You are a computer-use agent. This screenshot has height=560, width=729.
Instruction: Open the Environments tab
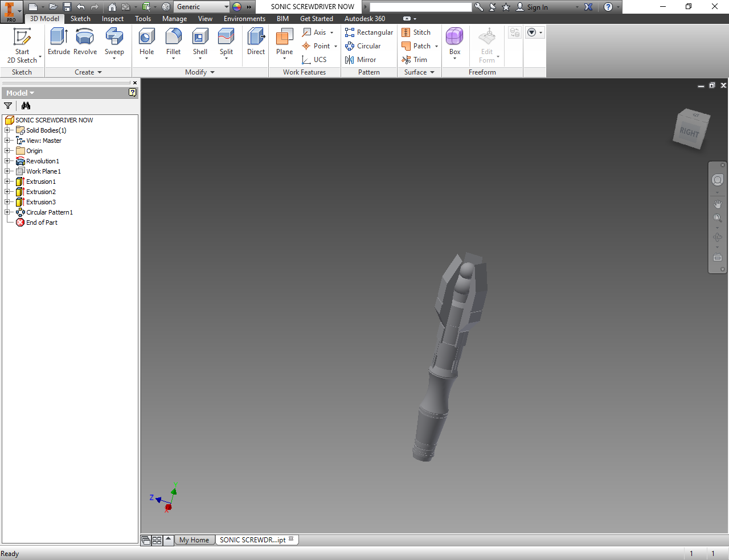[244, 19]
